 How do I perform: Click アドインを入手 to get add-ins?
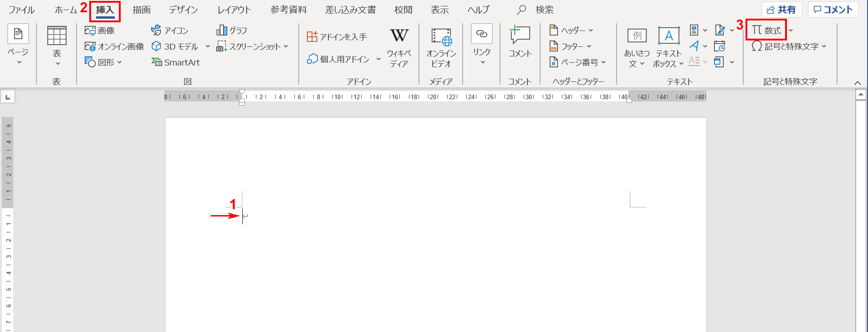337,37
